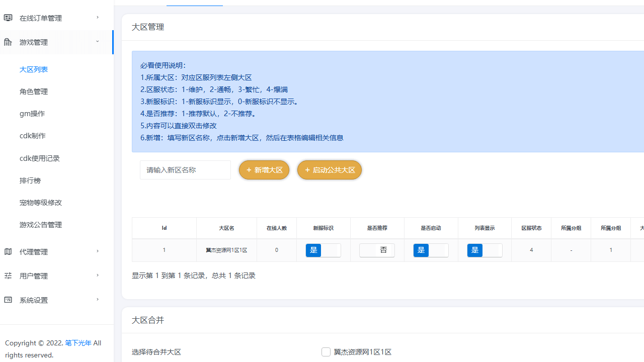Screen dimensions: 644x362
Task: Click the 系统设置 sidebar icon
Action: click(x=8, y=300)
